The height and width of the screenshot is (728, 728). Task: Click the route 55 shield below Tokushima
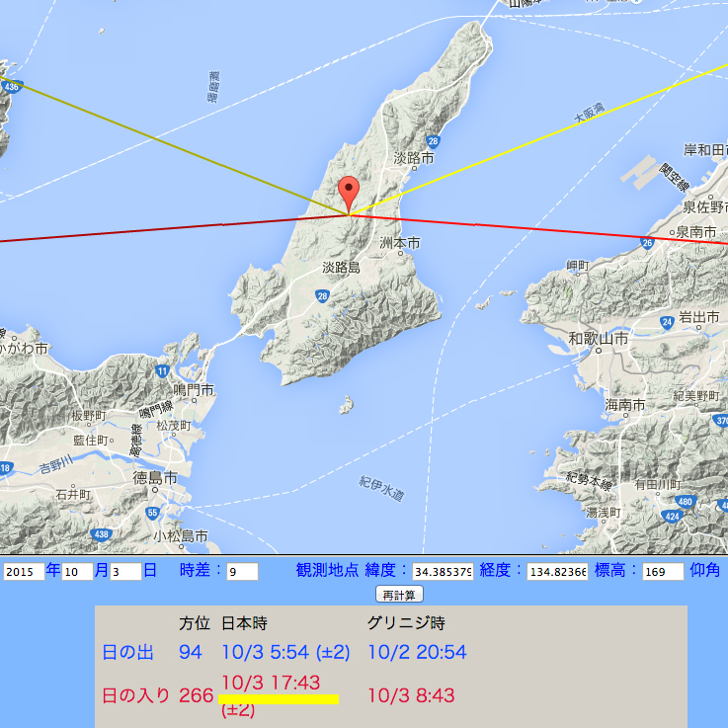pyautogui.click(x=152, y=513)
